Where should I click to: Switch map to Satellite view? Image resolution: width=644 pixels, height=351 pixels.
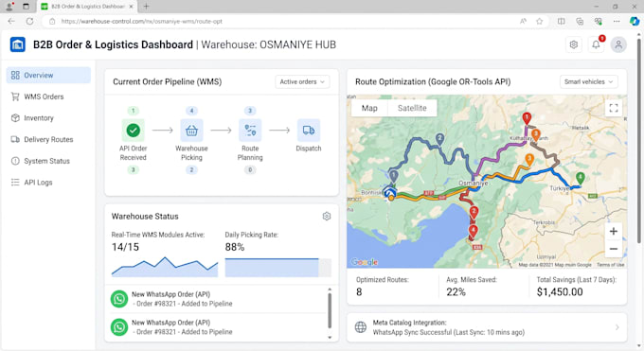412,108
